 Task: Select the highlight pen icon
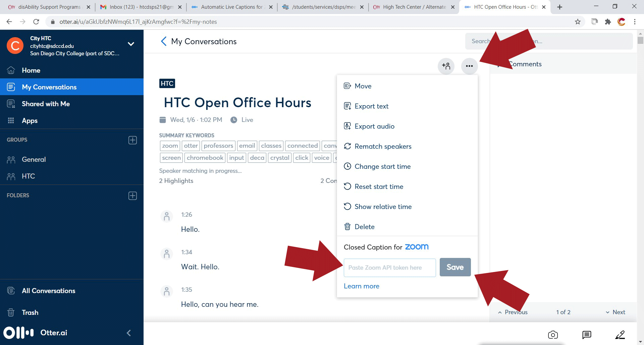click(x=620, y=335)
